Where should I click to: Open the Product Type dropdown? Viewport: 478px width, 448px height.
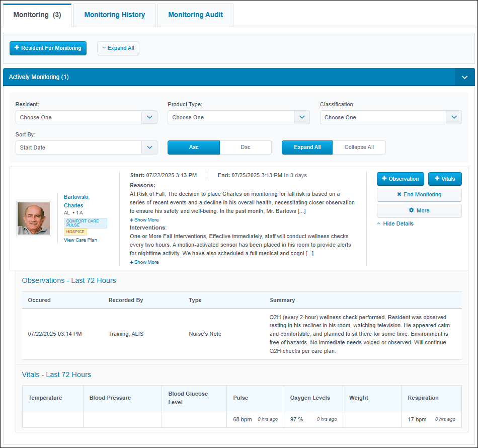point(238,117)
